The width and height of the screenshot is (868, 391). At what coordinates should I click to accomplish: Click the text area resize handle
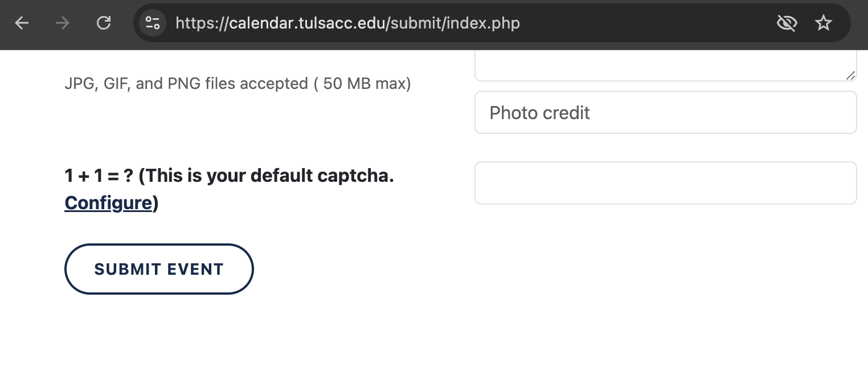pyautogui.click(x=850, y=75)
